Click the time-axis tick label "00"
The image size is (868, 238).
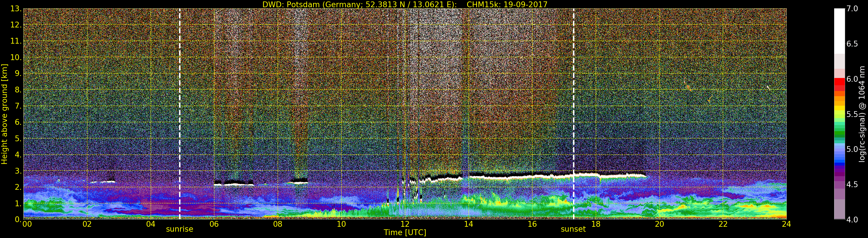[x=27, y=224]
